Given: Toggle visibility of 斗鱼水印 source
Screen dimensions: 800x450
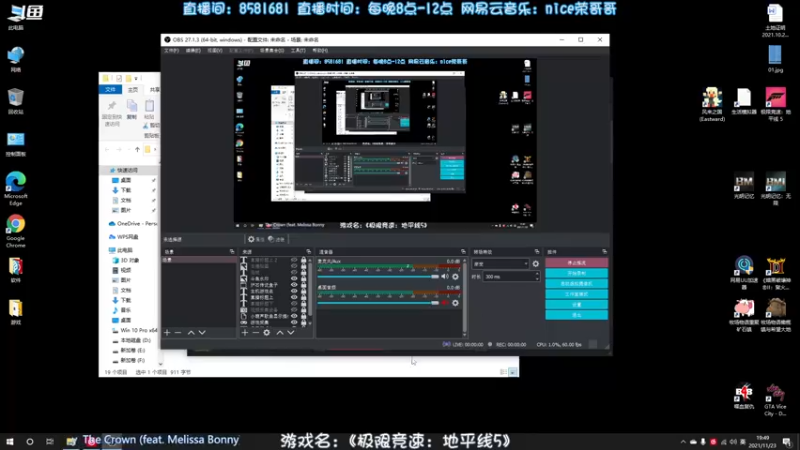Looking at the screenshot, I should point(294,279).
